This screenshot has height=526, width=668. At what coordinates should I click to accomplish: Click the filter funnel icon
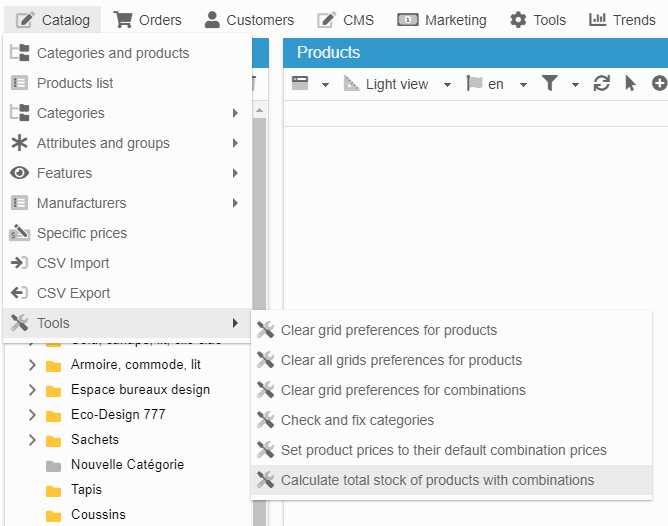click(549, 84)
